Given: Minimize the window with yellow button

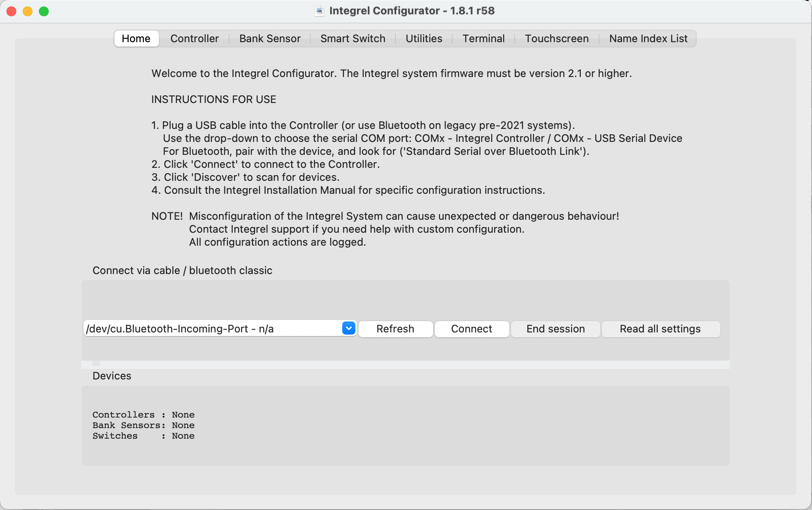Looking at the screenshot, I should (x=28, y=11).
